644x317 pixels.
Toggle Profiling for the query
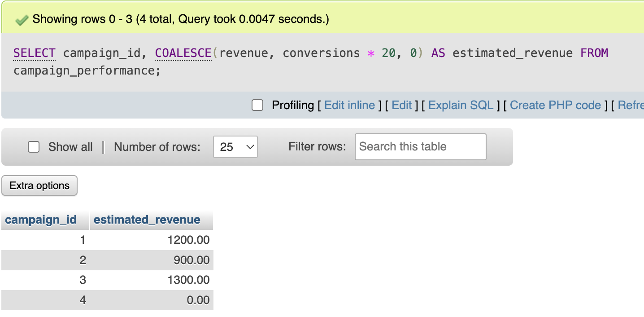[x=257, y=105]
